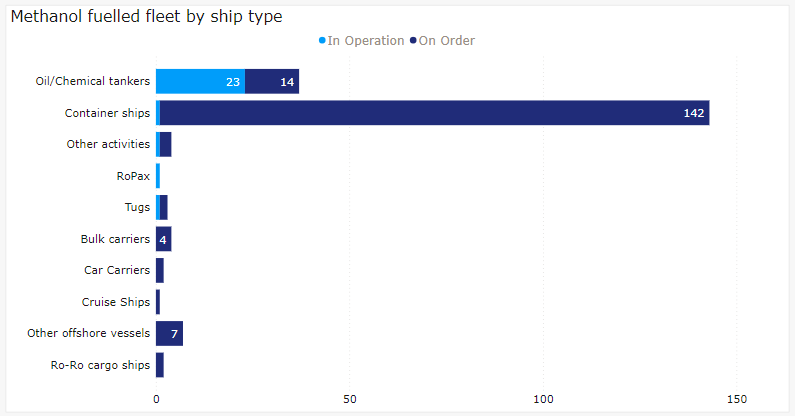Click the Other offshore vessels axis label
Viewport: 795px width, 416px height.
click(89, 334)
